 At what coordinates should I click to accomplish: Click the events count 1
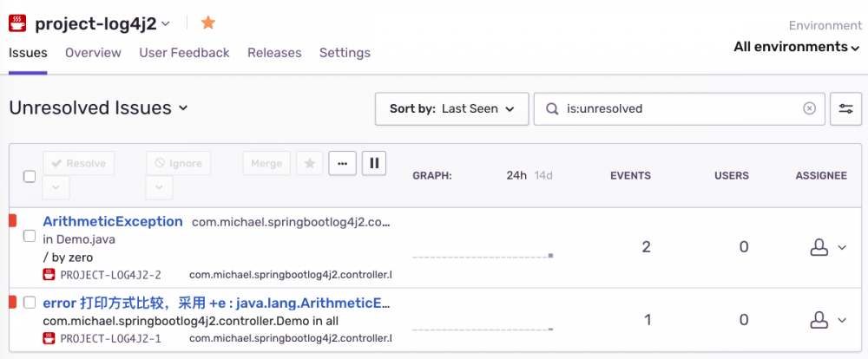point(648,320)
